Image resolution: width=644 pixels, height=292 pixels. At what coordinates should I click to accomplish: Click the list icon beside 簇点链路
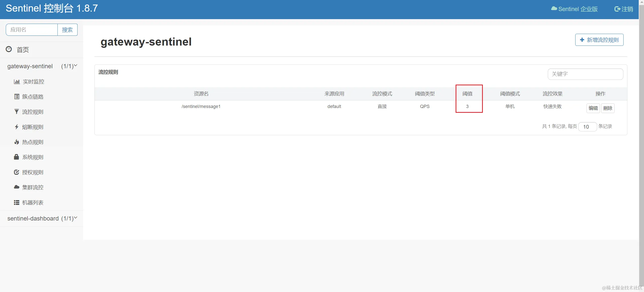17,97
